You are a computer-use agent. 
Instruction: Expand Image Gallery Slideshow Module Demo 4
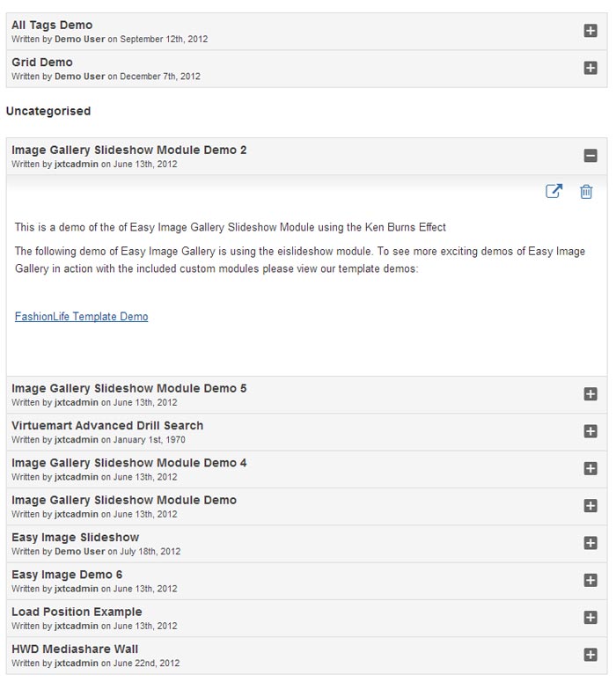(x=590, y=468)
